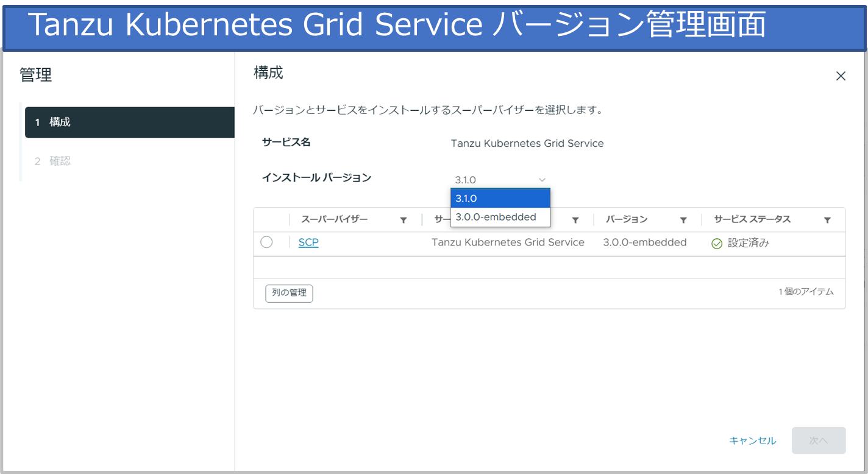Sort by スーパーバイザー column header

click(x=334, y=219)
